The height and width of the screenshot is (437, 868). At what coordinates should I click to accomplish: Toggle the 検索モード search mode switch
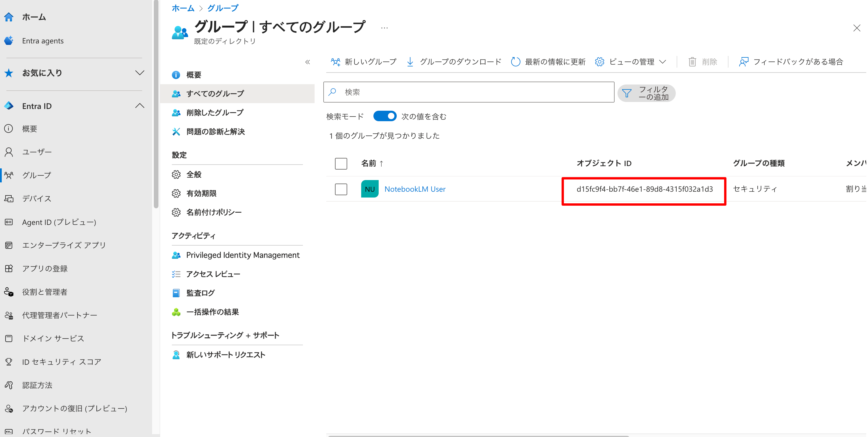pyautogui.click(x=385, y=116)
